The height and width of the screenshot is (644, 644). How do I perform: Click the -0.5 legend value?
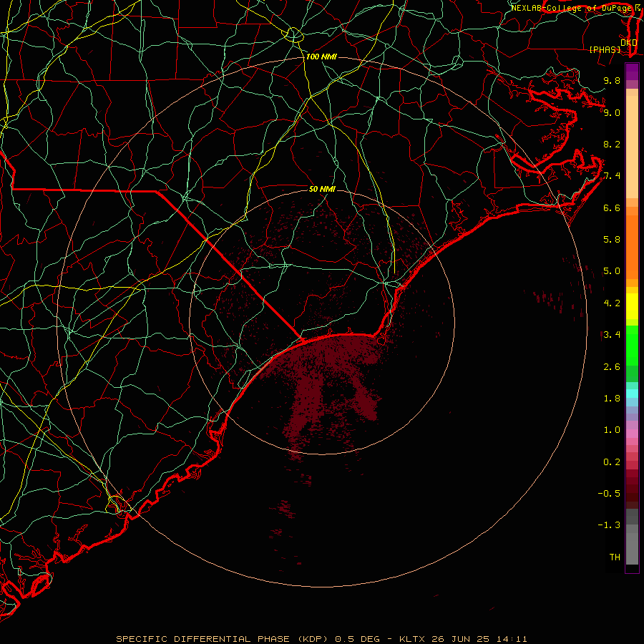(609, 494)
